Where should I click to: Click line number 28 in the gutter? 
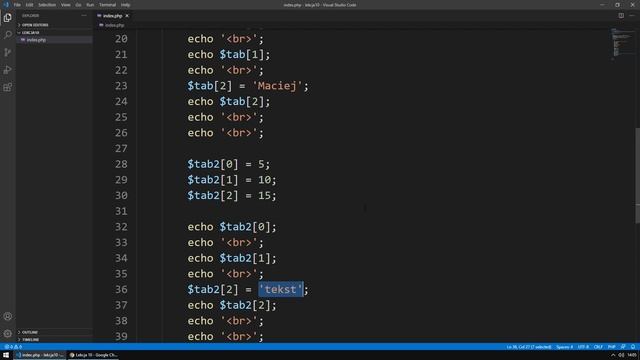click(x=121, y=164)
